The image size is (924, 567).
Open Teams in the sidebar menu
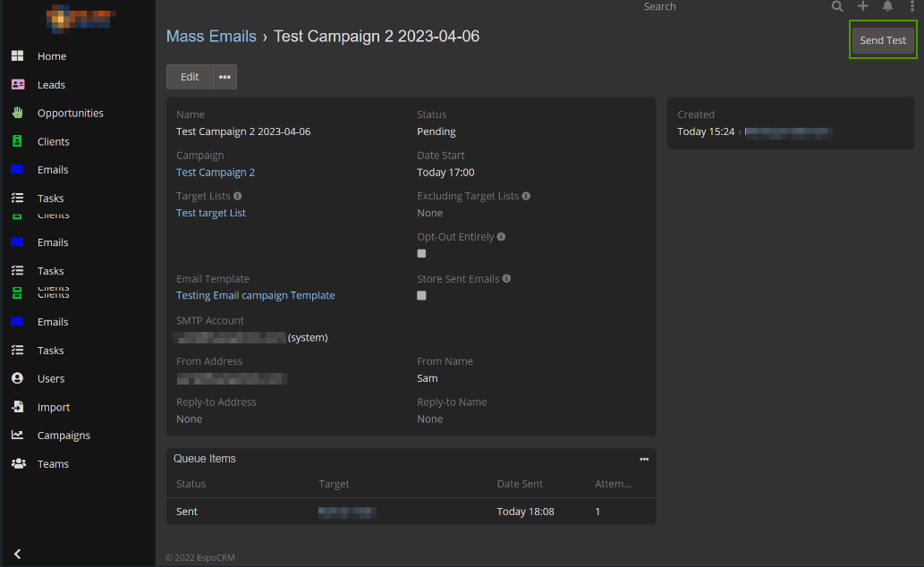point(53,464)
